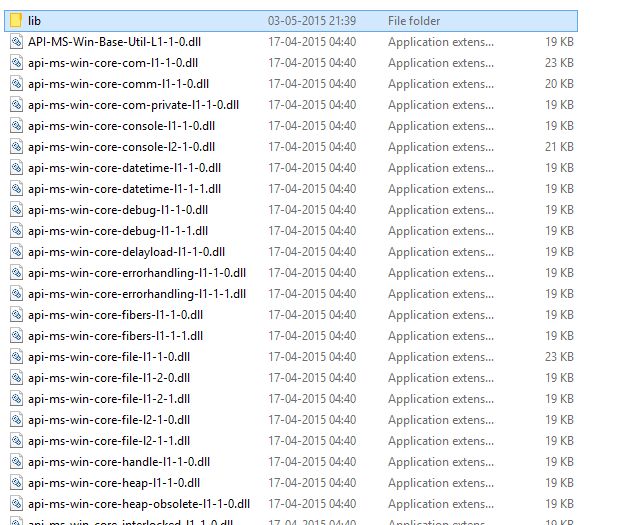The image size is (637, 525).
Task: Click the icon of api-ms-win-core-debug-l1-1-0.dll
Action: tap(16, 210)
